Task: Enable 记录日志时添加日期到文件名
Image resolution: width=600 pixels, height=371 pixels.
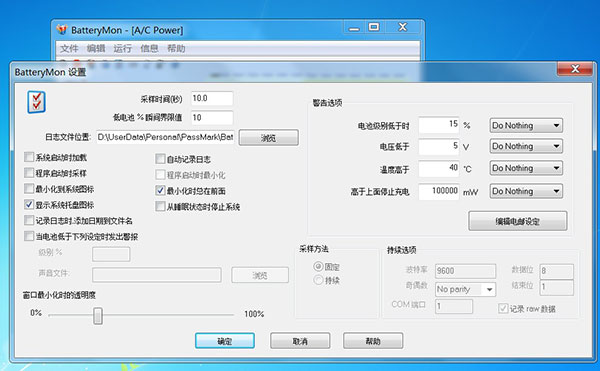Action: tap(29, 220)
